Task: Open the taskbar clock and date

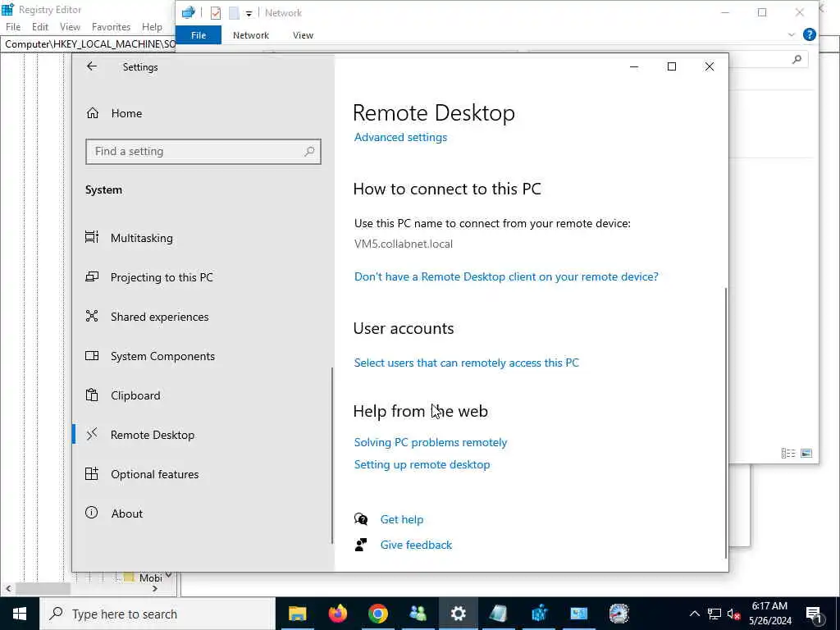Action: (769, 614)
